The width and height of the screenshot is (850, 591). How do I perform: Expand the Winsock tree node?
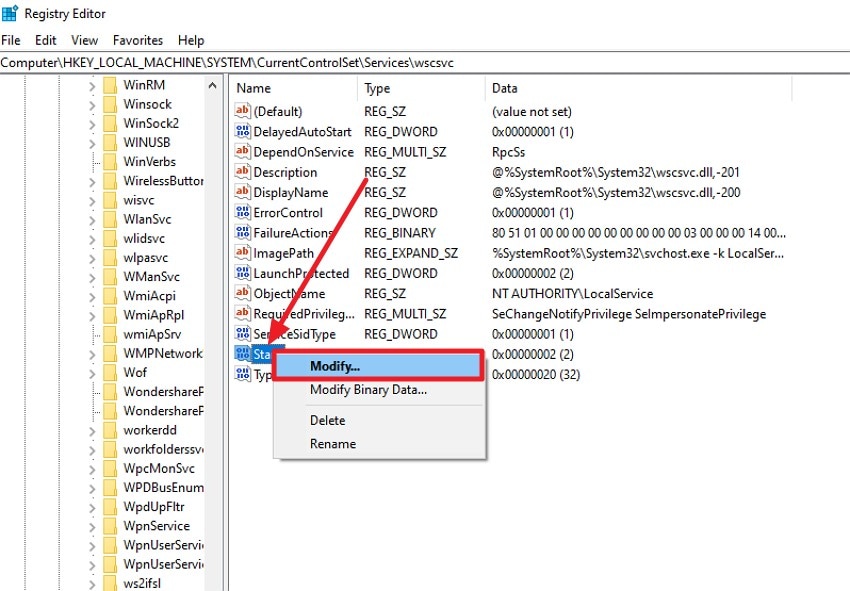pyautogui.click(x=92, y=105)
